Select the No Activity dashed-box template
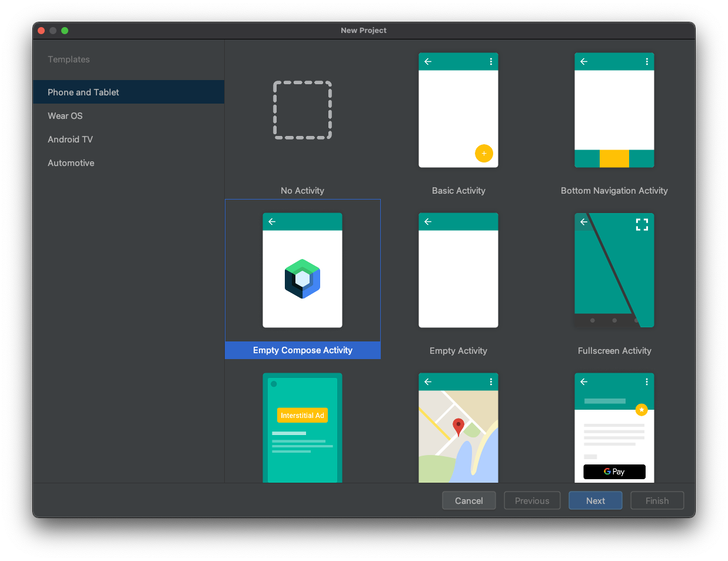Image resolution: width=728 pixels, height=561 pixels. (x=302, y=110)
